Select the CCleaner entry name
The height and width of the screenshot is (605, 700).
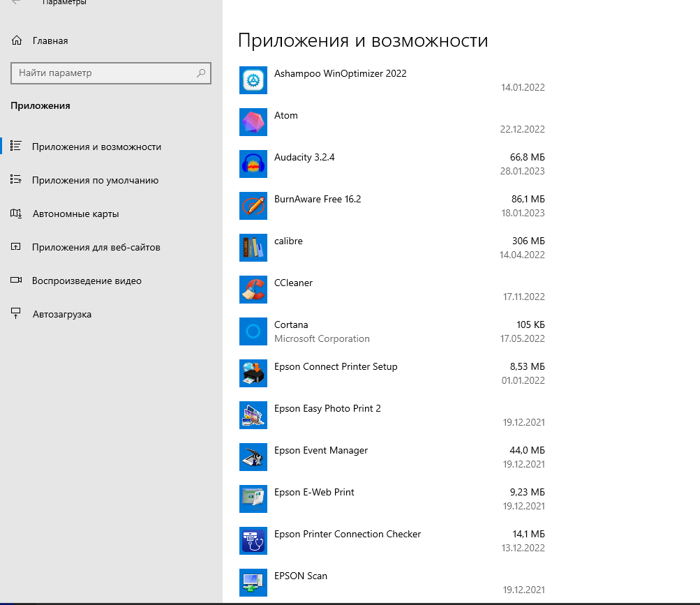pyautogui.click(x=293, y=283)
